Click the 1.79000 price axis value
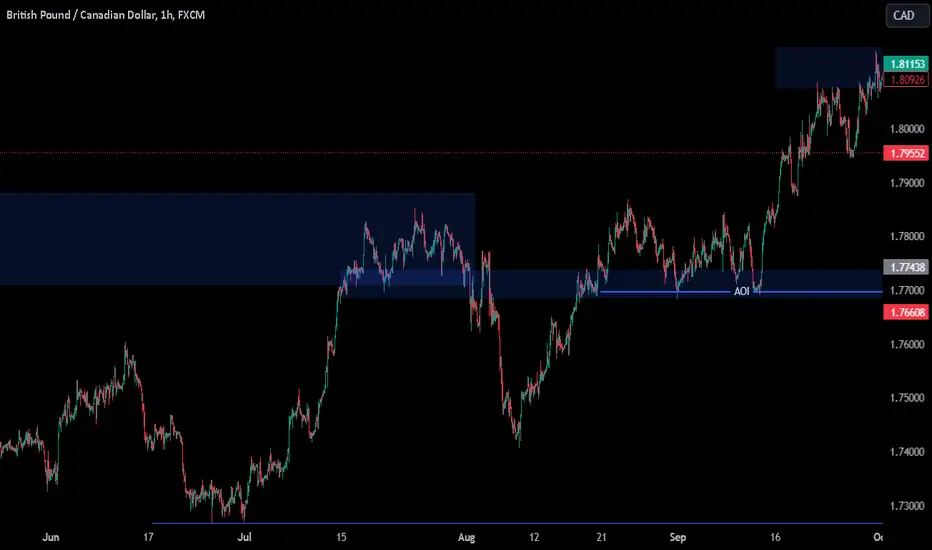The image size is (932, 550). tap(907, 183)
